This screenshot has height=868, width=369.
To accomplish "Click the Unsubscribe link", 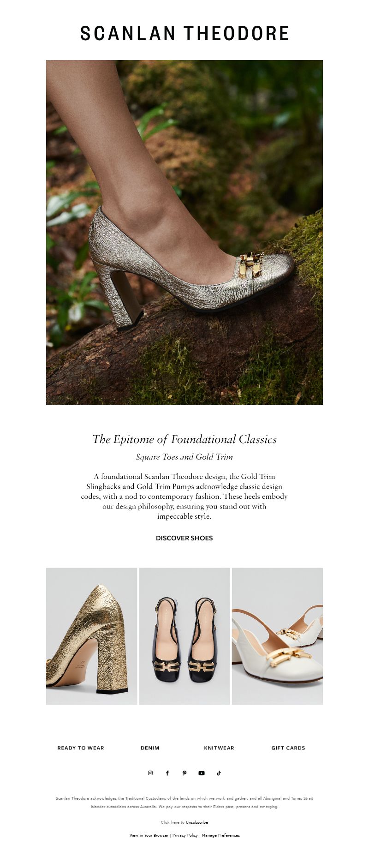I will click(197, 822).
